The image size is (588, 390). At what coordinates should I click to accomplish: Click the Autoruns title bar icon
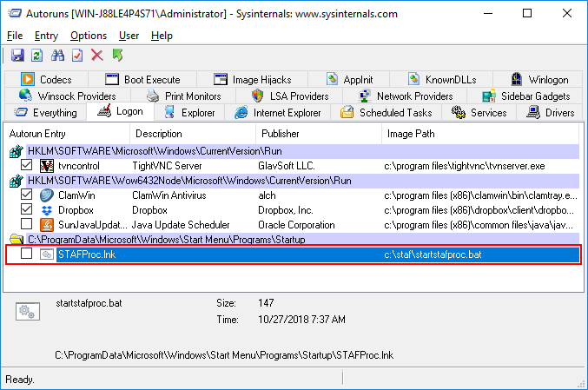[15, 14]
